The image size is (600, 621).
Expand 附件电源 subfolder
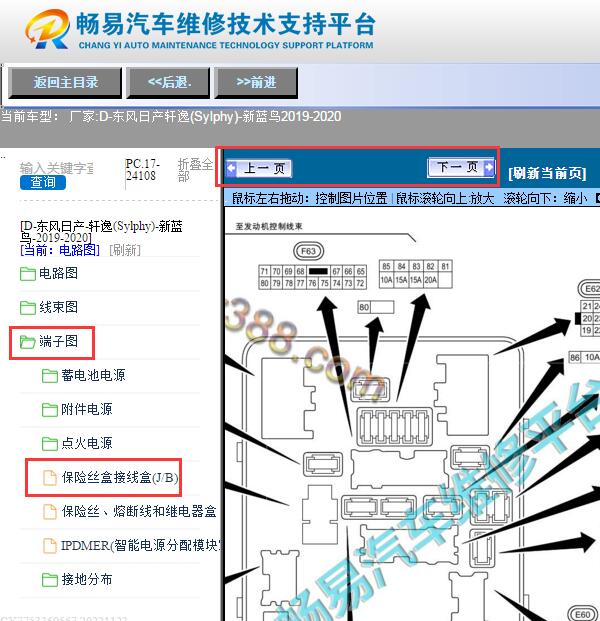point(87,410)
